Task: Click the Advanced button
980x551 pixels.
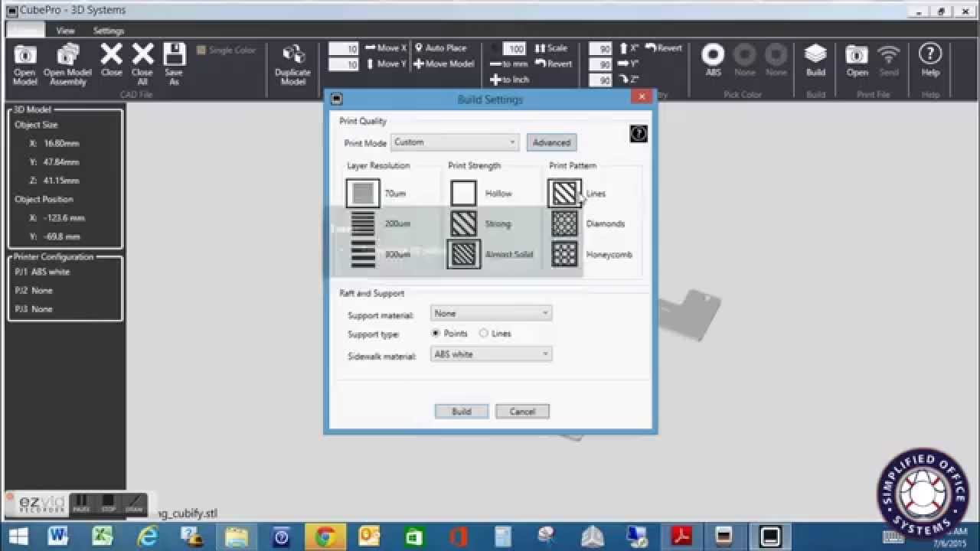Action: (x=551, y=142)
